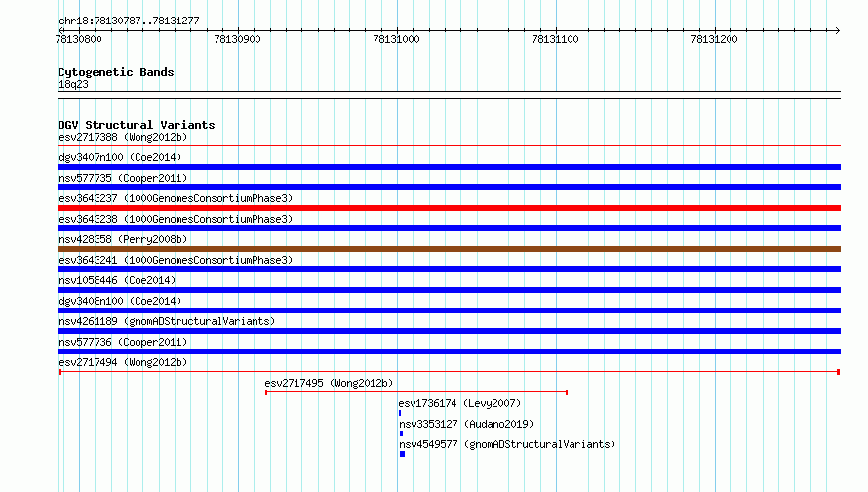Open the Cytogenetic Bands track title
Viewport: 868px width, 492px height.
coord(116,72)
